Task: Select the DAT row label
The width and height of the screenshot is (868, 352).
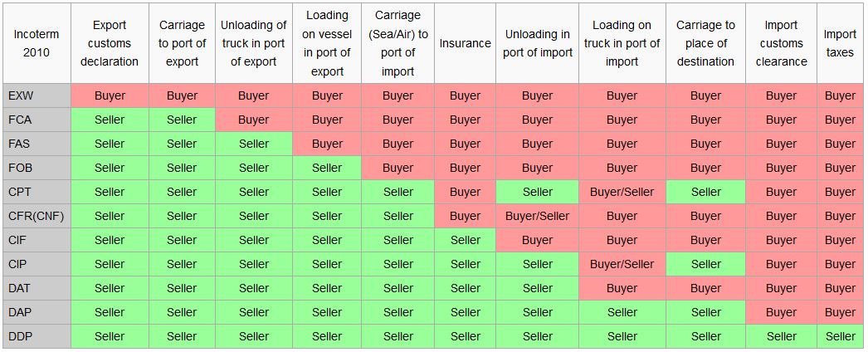Action: click(21, 288)
